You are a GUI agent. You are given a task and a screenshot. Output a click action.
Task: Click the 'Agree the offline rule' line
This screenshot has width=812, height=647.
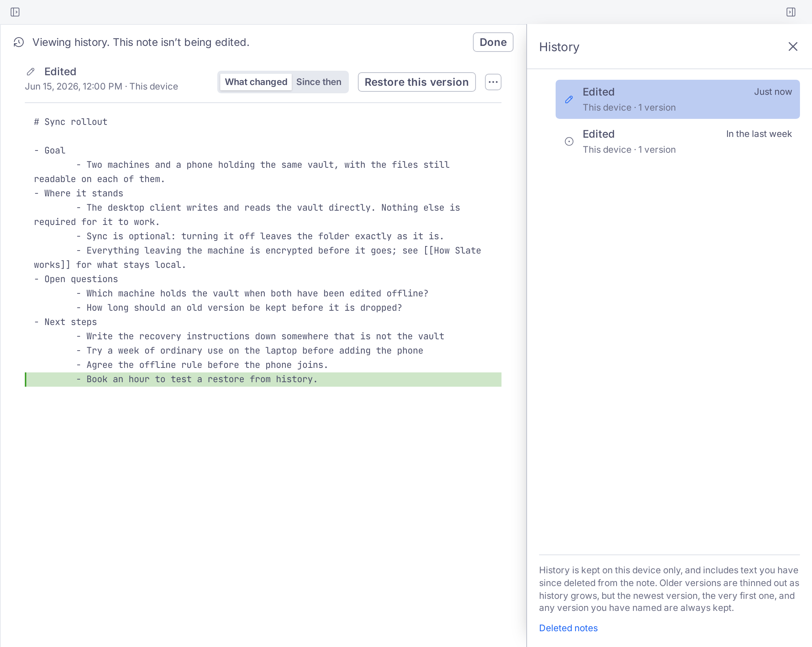(x=202, y=365)
